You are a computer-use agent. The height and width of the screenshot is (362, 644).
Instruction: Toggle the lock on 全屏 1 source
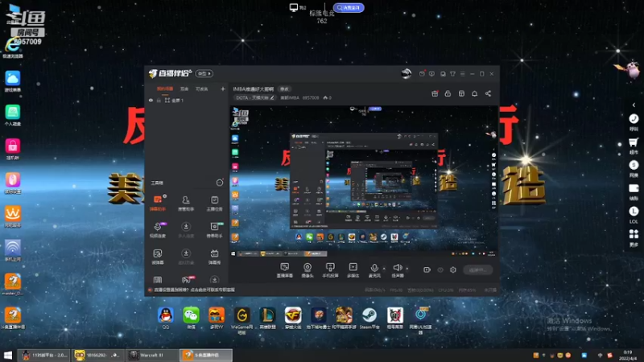(x=159, y=100)
